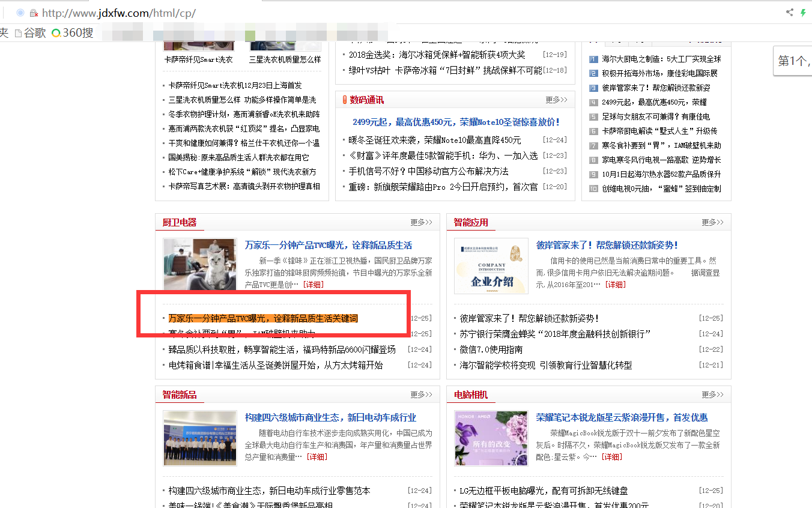The height and width of the screenshot is (508, 812).
Task: Open headline 彼岸管家来了！帮您解锁还款新姿势！ in 智能应用
Action: 607,245
